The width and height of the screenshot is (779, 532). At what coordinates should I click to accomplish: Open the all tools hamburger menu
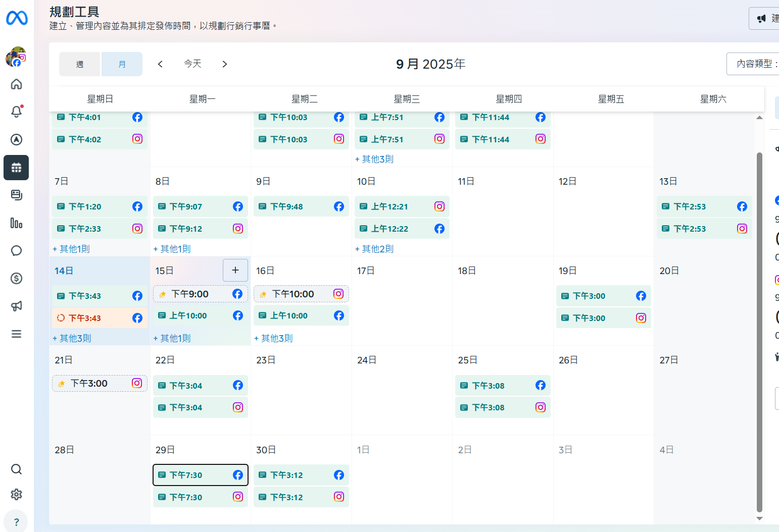(x=16, y=334)
